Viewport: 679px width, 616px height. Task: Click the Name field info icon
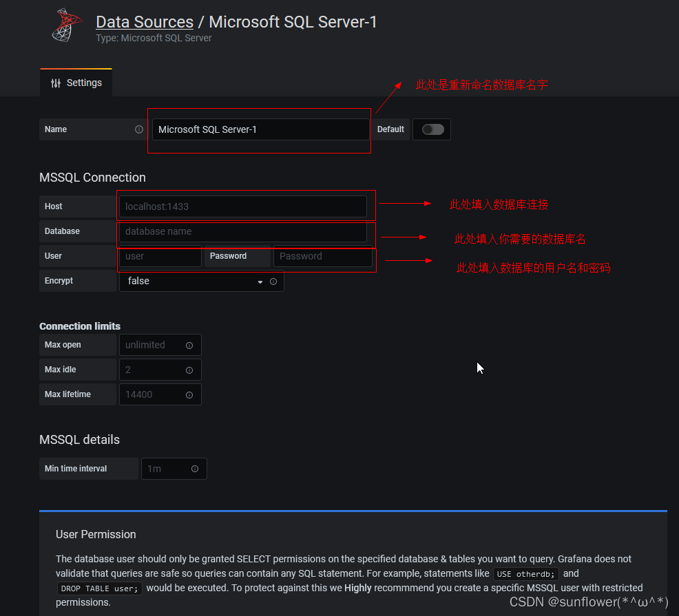[139, 129]
